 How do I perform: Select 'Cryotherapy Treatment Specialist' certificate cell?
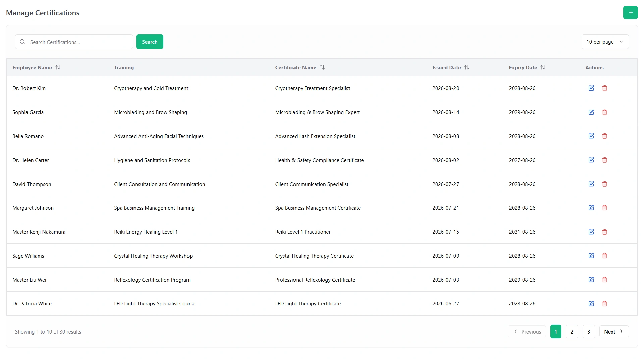[312, 88]
